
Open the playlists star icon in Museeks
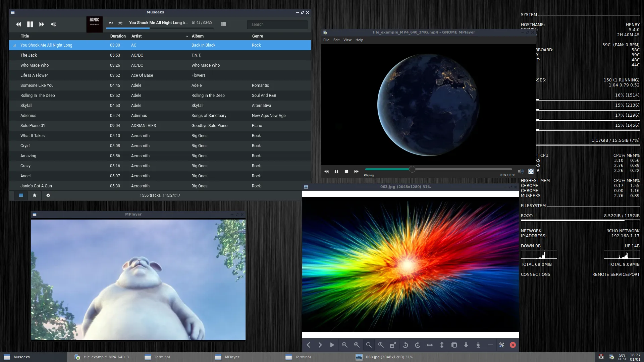click(x=35, y=195)
